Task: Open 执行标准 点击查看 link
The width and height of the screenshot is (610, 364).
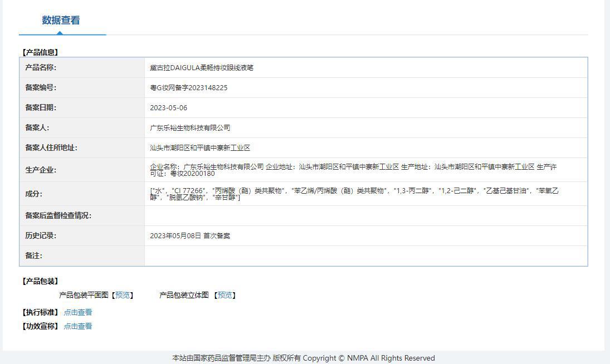Action: tap(78, 312)
